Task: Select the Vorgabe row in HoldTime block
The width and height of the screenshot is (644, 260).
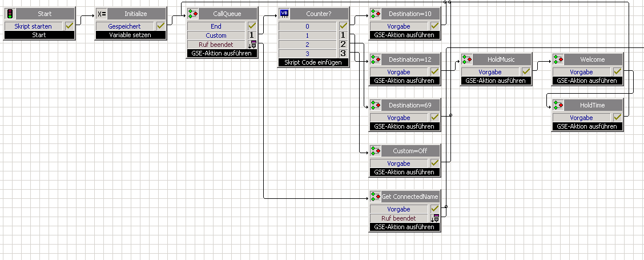Action: pos(581,118)
